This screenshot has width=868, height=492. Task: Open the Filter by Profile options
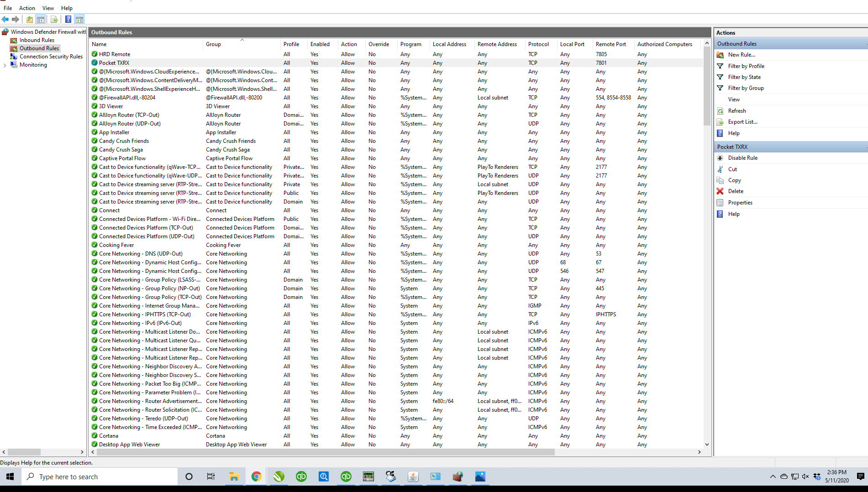click(x=746, y=66)
